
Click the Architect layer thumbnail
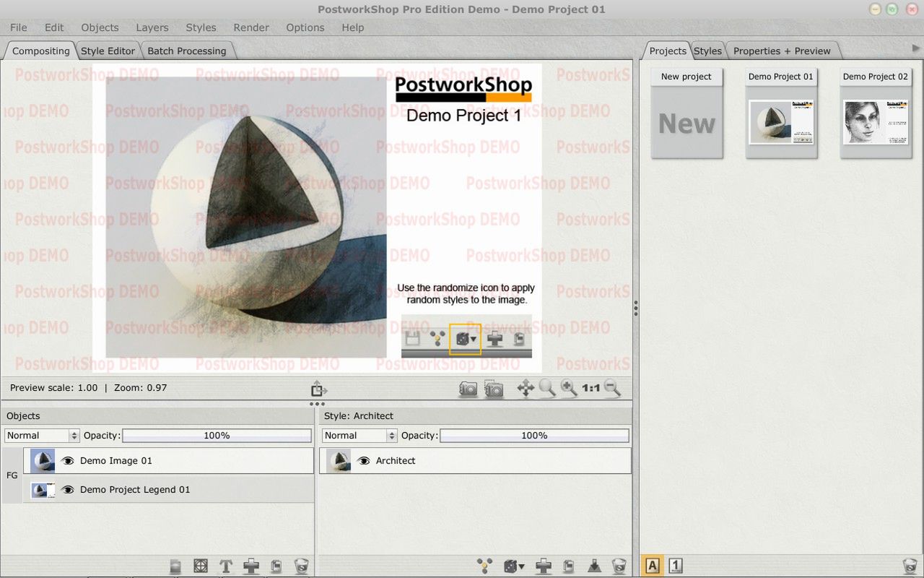pos(339,461)
